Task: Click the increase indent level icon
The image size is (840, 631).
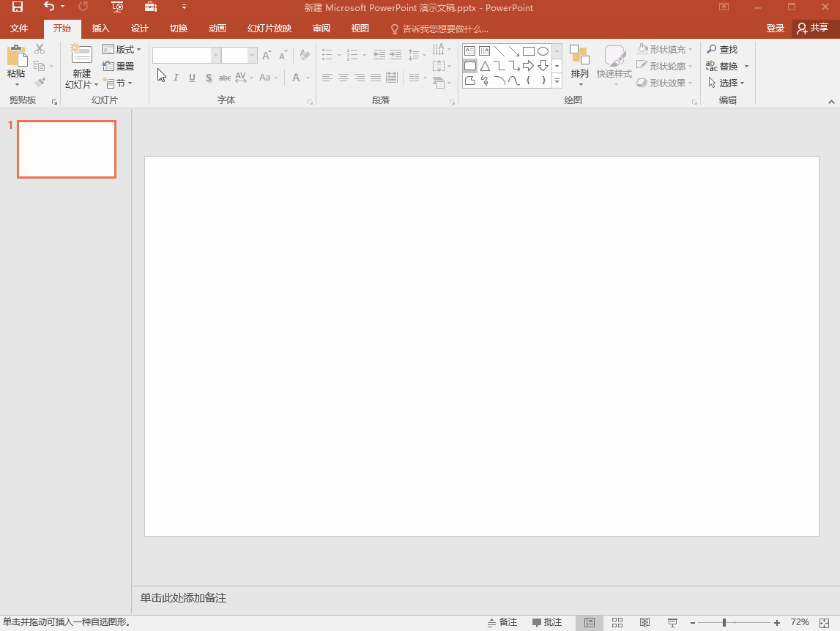Action: tap(395, 55)
